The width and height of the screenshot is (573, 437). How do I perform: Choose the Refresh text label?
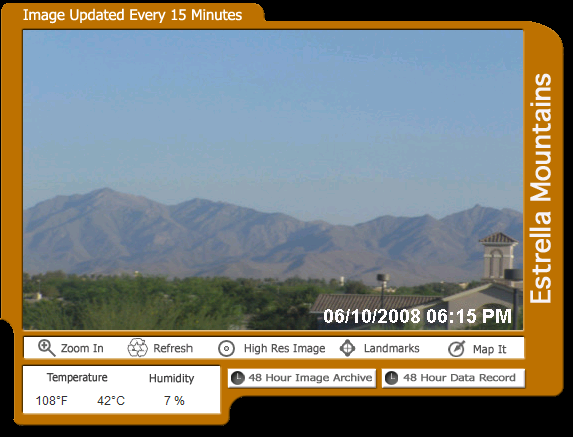(x=173, y=348)
